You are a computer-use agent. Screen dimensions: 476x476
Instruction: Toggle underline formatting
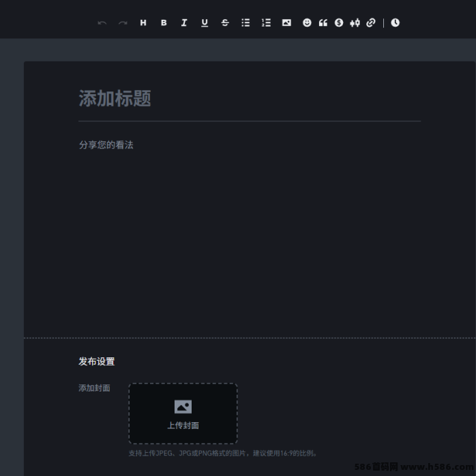pyautogui.click(x=205, y=23)
